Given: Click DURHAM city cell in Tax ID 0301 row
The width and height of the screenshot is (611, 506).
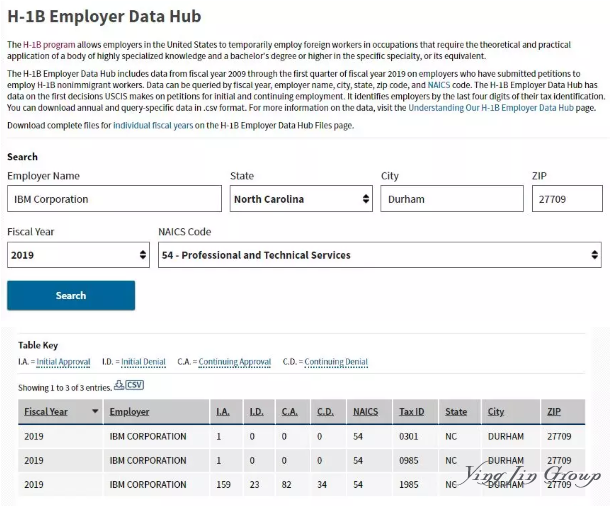Looking at the screenshot, I should click(x=506, y=436).
